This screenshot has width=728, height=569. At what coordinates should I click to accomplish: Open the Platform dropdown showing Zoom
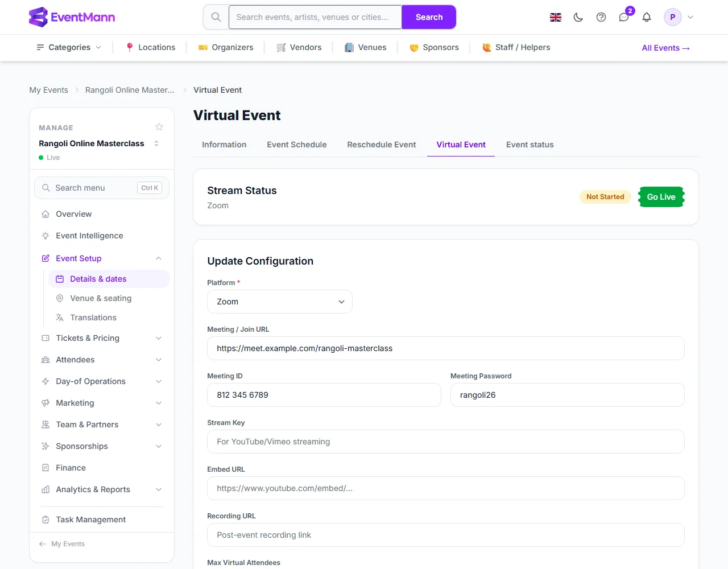pos(280,302)
